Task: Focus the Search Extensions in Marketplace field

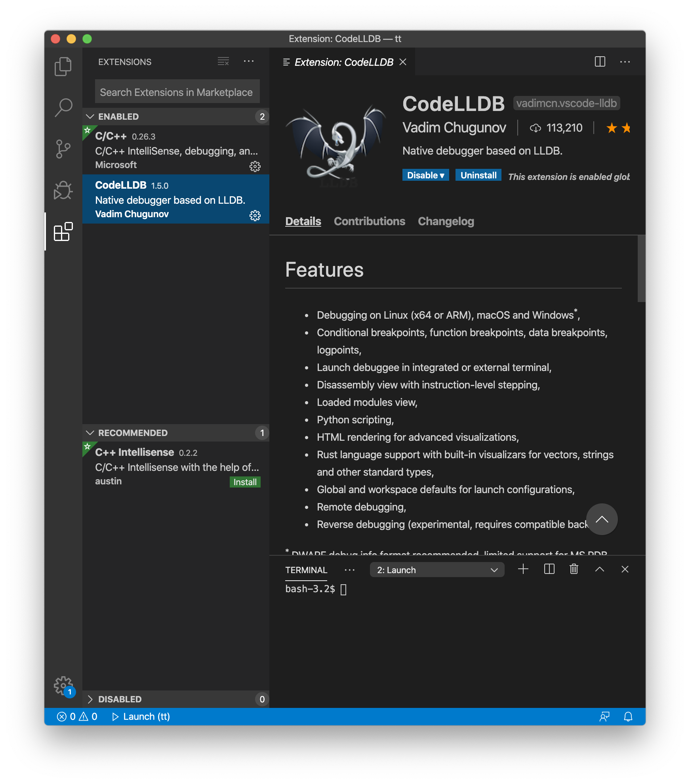Action: click(x=177, y=92)
